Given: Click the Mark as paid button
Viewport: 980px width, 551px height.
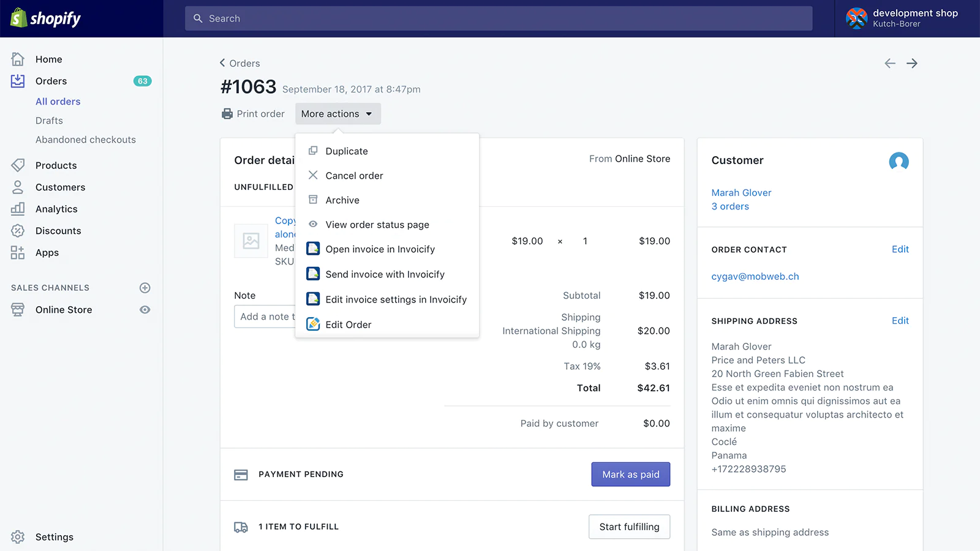Looking at the screenshot, I should point(630,474).
